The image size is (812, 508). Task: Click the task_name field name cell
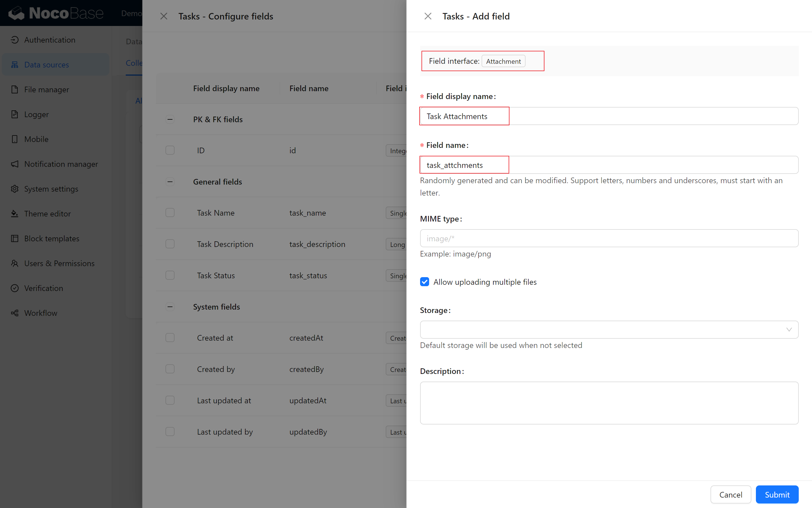coord(308,213)
